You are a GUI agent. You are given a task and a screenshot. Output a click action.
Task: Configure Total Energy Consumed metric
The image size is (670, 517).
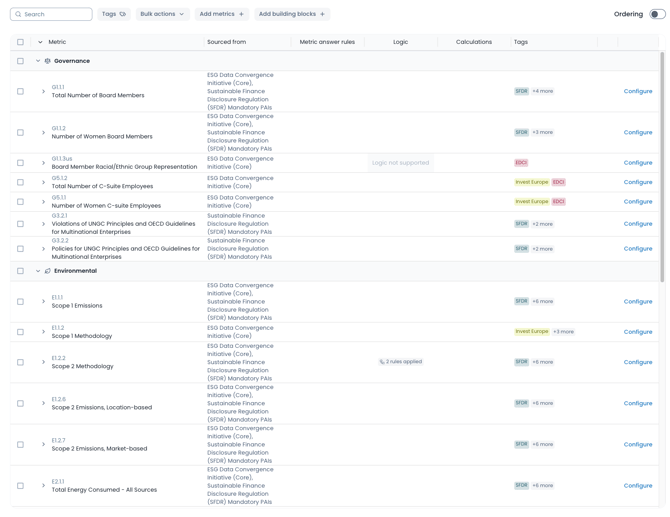click(638, 486)
